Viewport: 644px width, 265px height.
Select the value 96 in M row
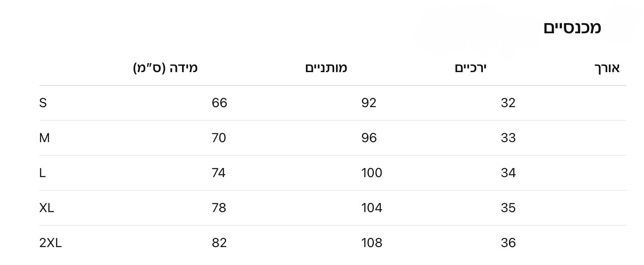369,138
